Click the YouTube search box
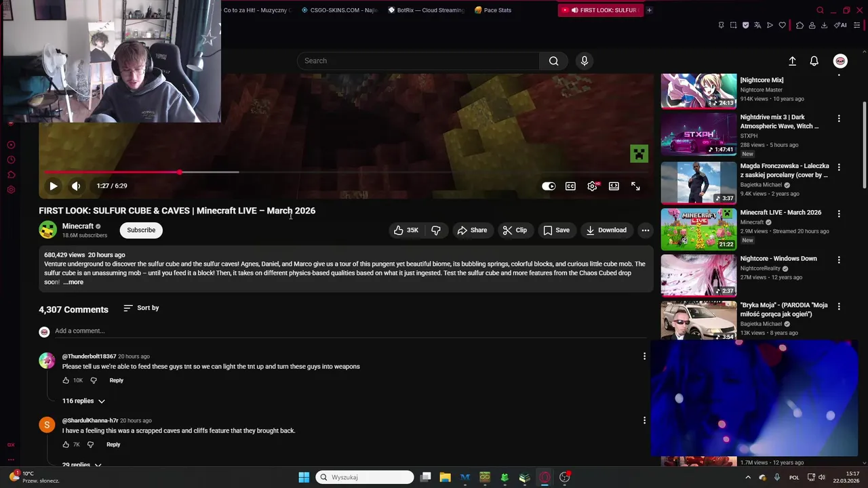This screenshot has width=868, height=488. point(418,61)
